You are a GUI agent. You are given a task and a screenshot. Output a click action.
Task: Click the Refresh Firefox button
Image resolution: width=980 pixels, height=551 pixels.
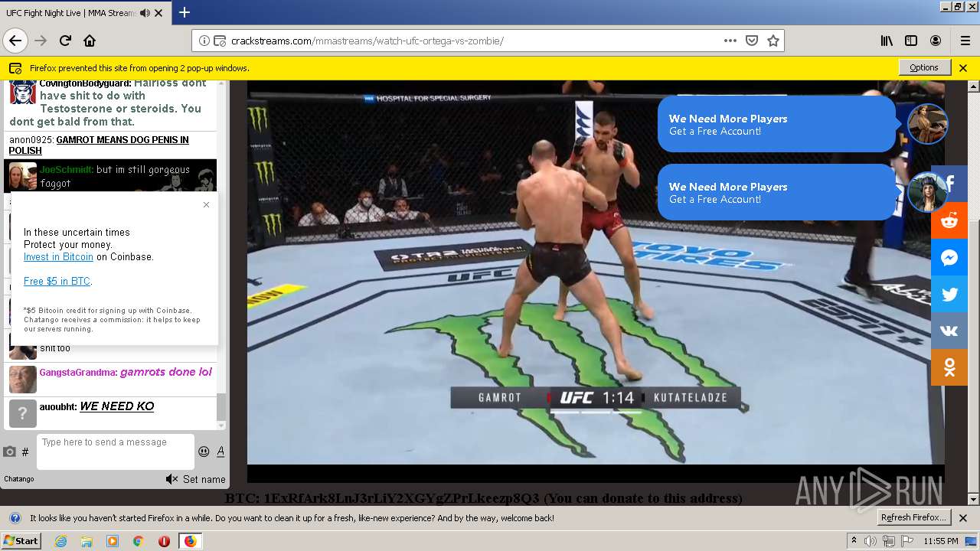pos(914,517)
